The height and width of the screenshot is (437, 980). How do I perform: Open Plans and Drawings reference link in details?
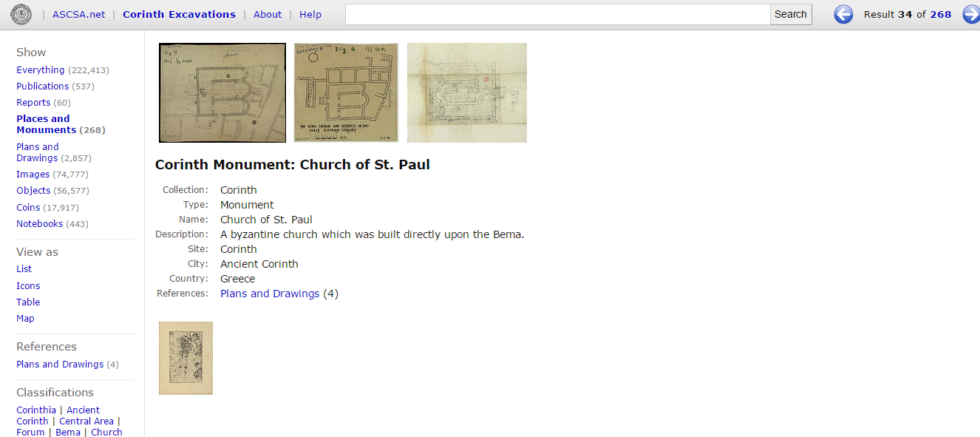pos(270,294)
